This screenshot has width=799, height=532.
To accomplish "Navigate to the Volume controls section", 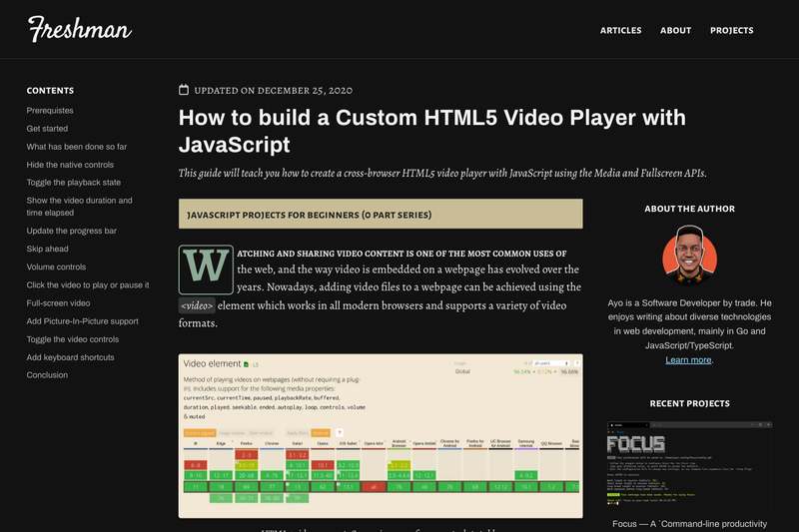I will [x=56, y=266].
